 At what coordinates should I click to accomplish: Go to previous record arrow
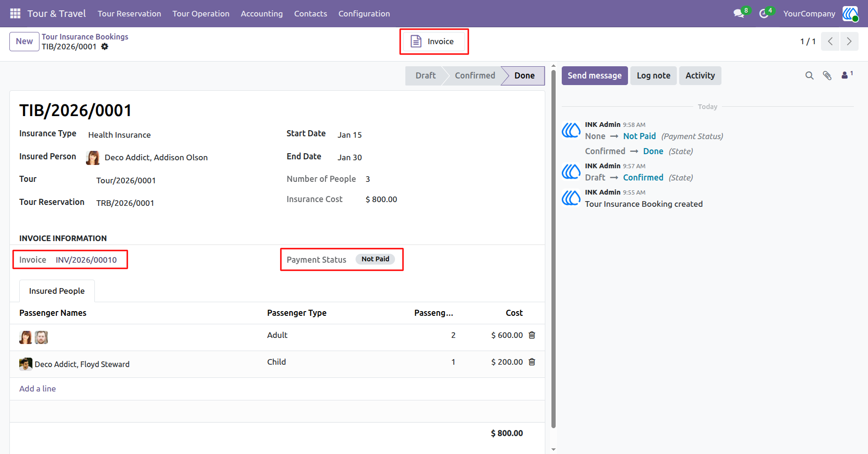tap(830, 41)
